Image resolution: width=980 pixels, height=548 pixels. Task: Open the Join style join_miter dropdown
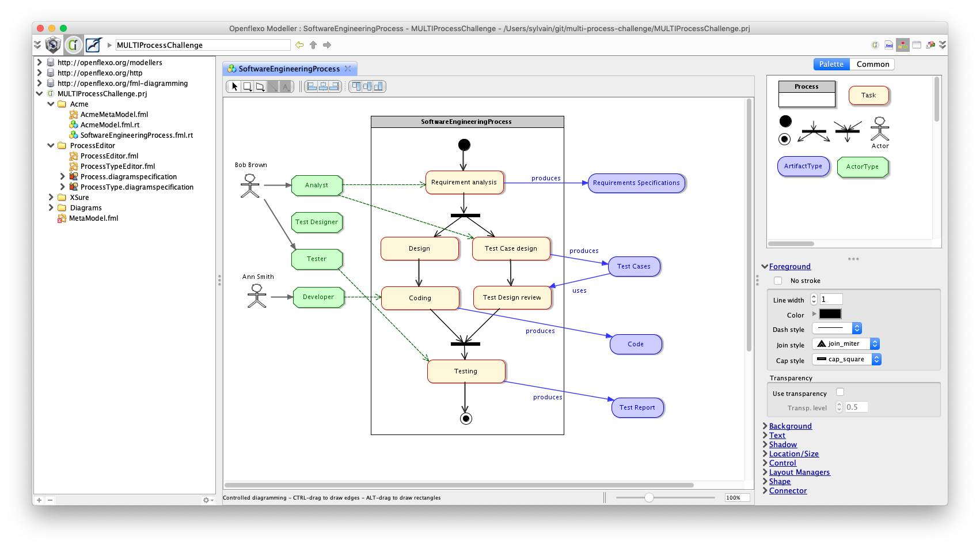(x=846, y=343)
